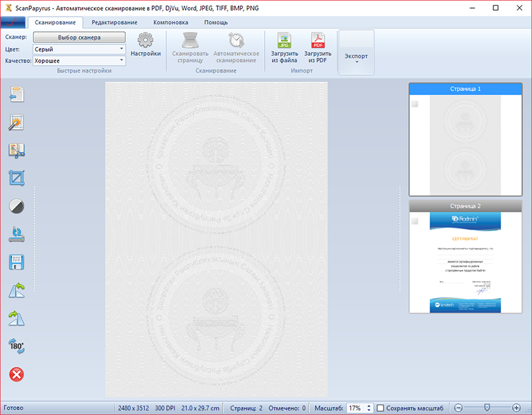Open Настройки gear settings

[x=146, y=45]
